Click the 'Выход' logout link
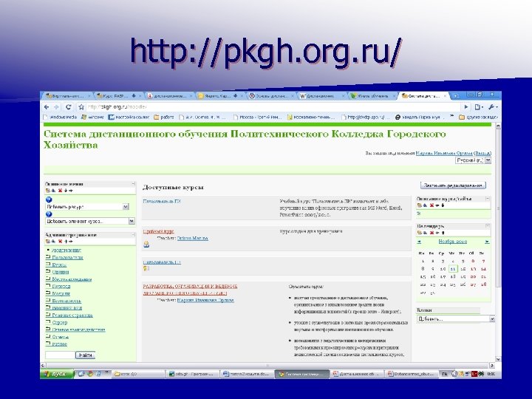The image size is (532, 399). (482, 153)
